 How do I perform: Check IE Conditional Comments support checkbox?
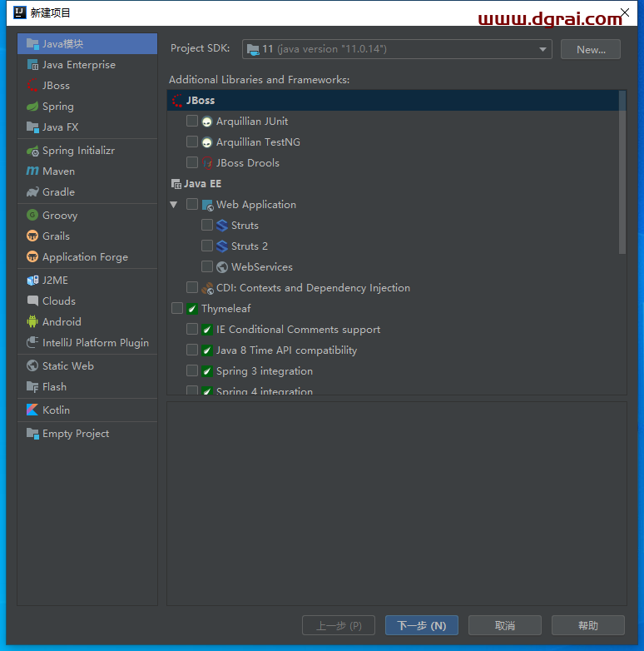191,329
